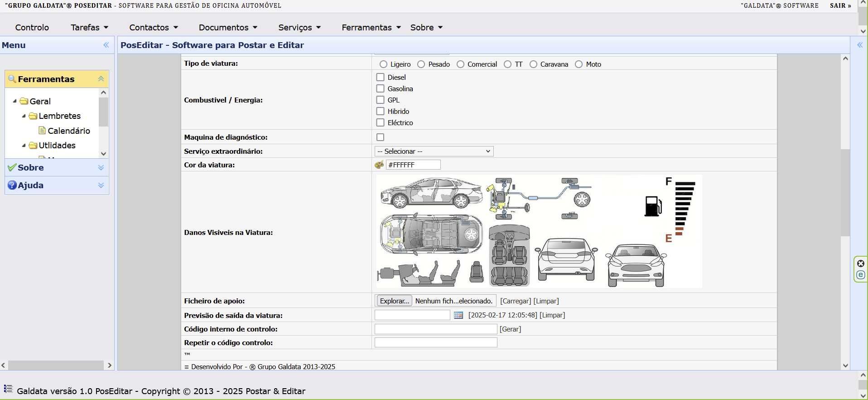Click the Explorar... file button

[x=394, y=301]
